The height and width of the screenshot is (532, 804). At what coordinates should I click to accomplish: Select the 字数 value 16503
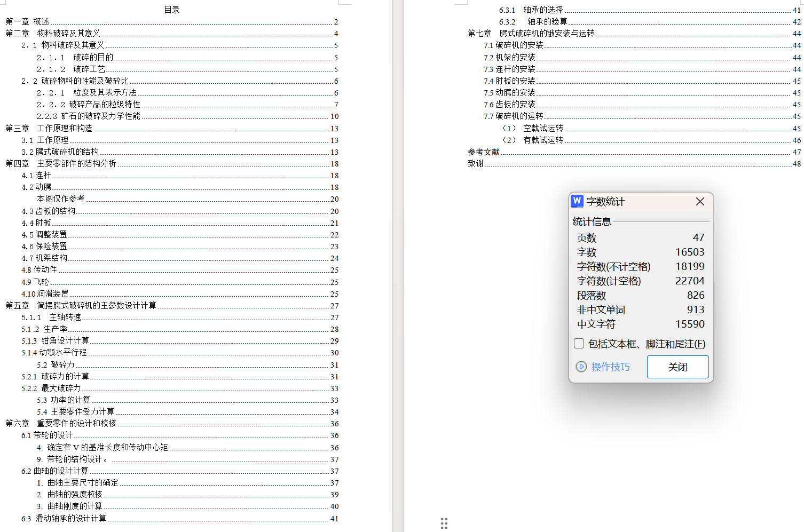690,252
